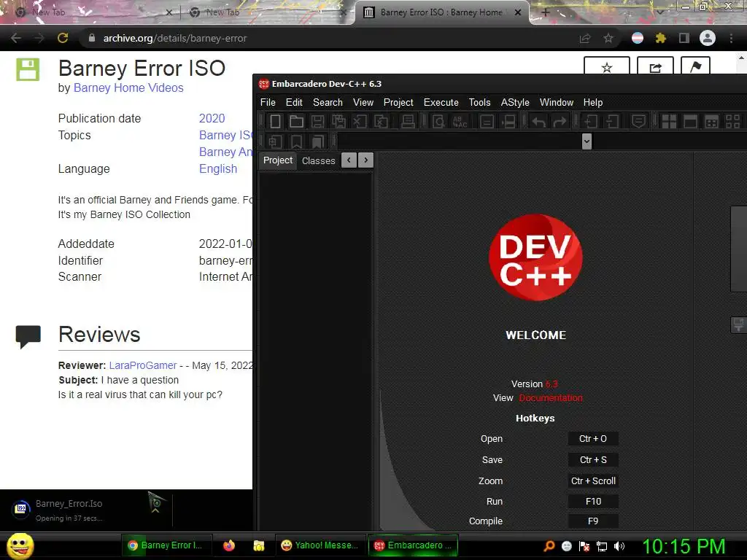Switch to the Classes tab
747x560 pixels.
(x=318, y=161)
